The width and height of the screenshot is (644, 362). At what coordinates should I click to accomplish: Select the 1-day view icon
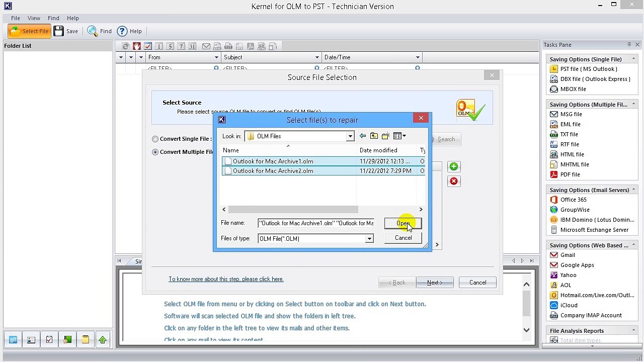[159, 46]
